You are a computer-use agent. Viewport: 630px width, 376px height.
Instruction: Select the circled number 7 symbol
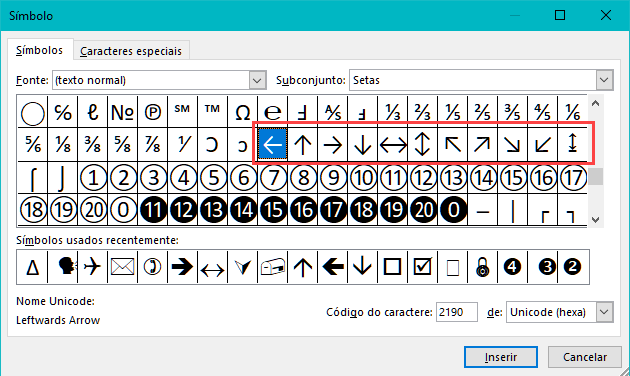click(x=273, y=177)
